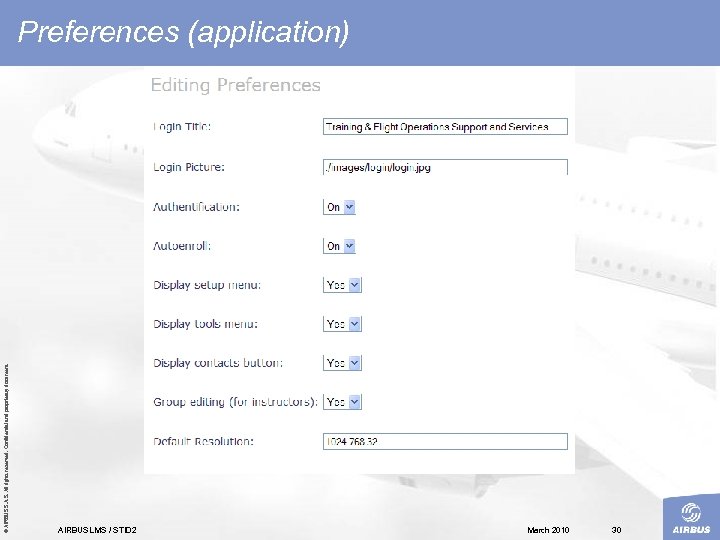Viewport: 720px width, 540px height.
Task: Click the slide number 30
Action: click(616, 530)
